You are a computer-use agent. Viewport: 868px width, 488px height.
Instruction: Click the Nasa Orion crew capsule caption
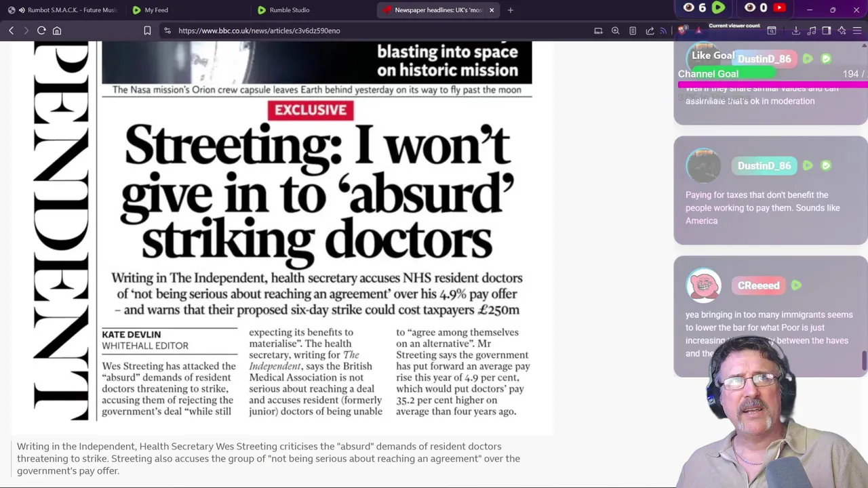(x=317, y=89)
